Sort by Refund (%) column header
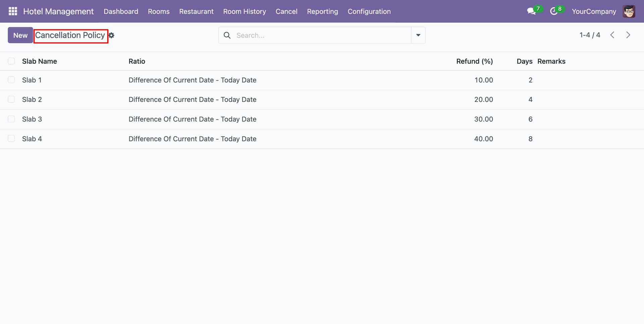The image size is (644, 324). [x=474, y=61]
